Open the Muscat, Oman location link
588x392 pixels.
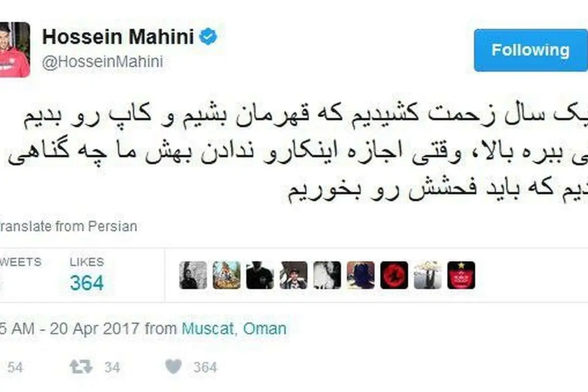234,328
